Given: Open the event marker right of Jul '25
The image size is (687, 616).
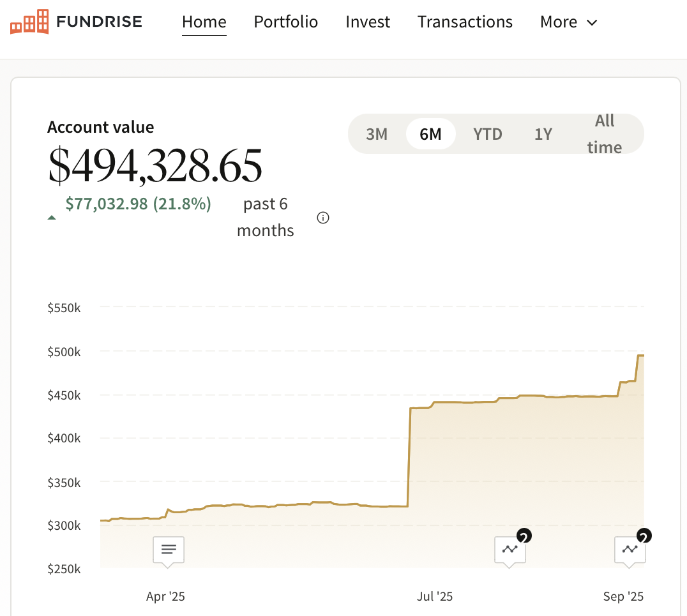Looking at the screenshot, I should (x=510, y=549).
